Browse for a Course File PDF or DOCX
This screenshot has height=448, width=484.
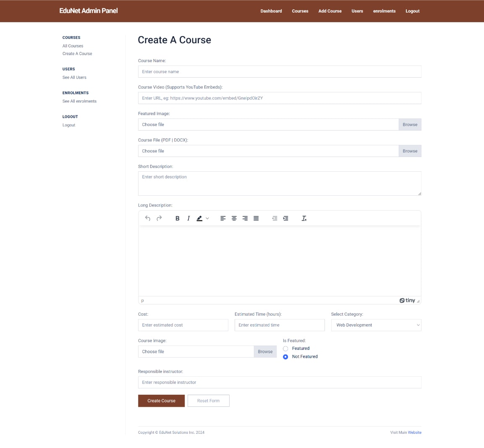(410, 151)
